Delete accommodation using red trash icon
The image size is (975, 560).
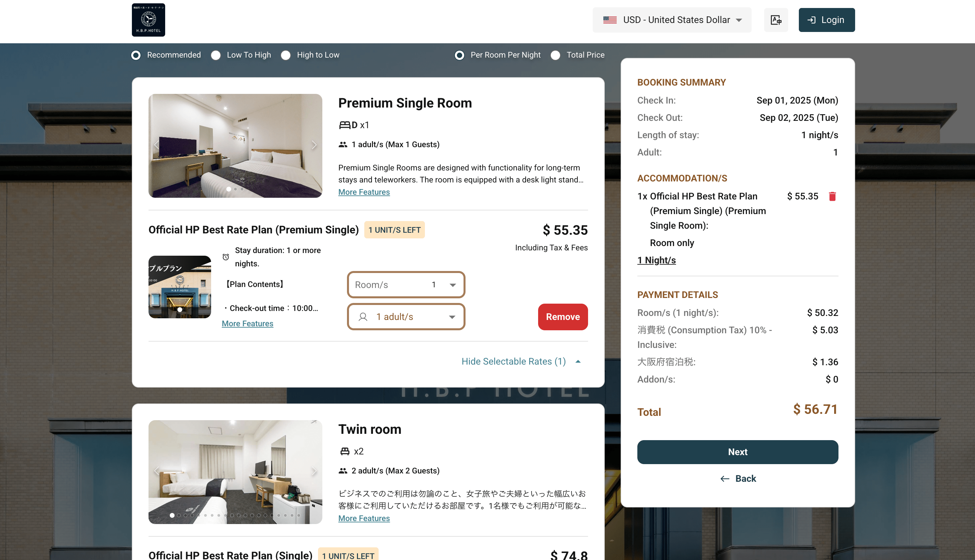[x=832, y=196]
